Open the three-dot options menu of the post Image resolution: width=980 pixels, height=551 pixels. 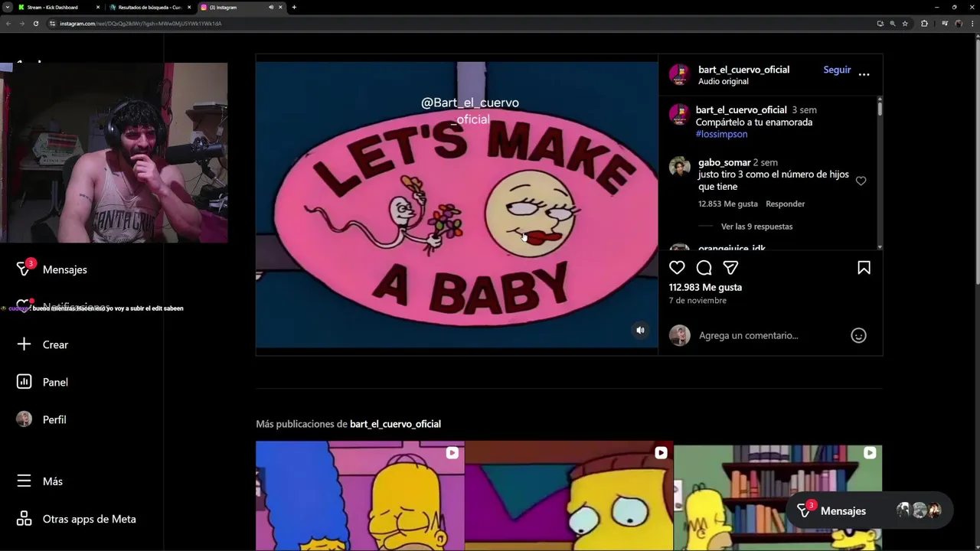[864, 75]
